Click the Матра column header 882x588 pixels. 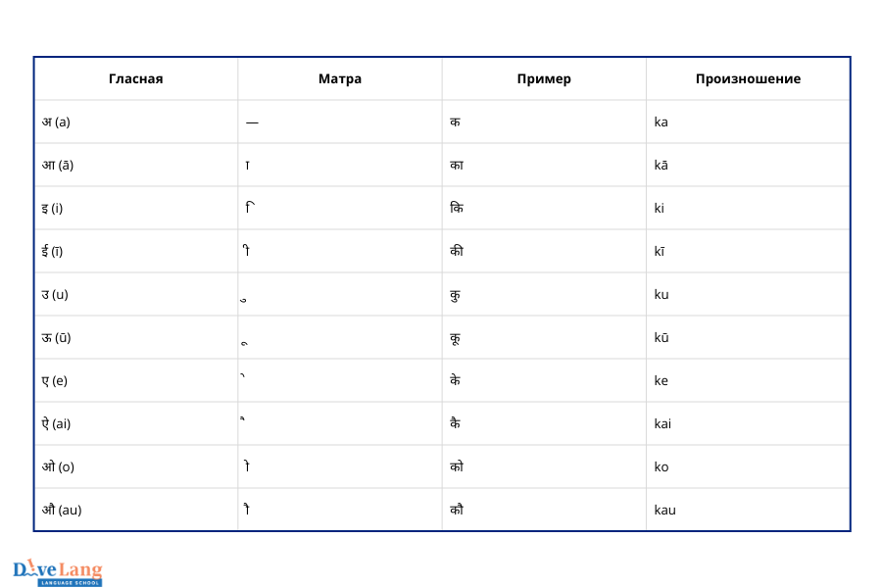(340, 78)
